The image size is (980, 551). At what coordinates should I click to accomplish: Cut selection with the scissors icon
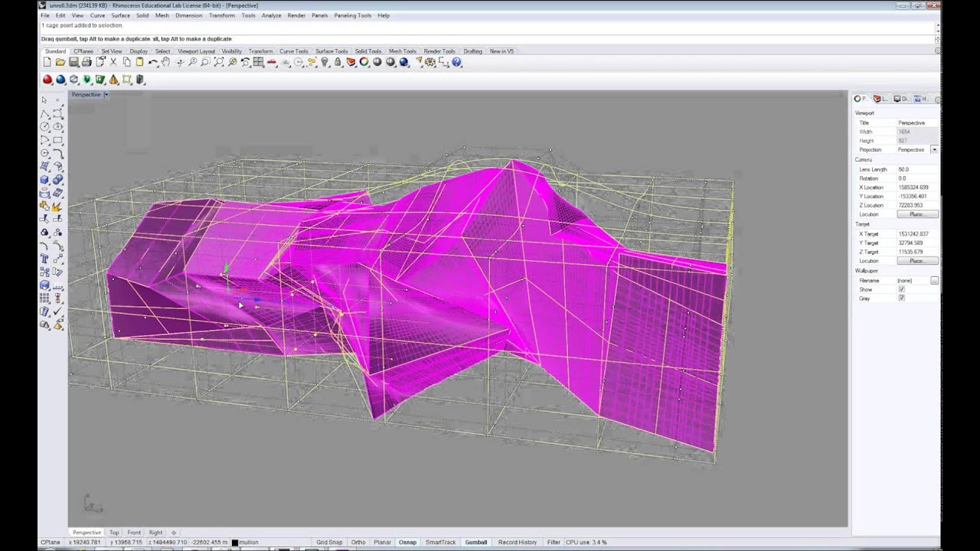click(113, 62)
